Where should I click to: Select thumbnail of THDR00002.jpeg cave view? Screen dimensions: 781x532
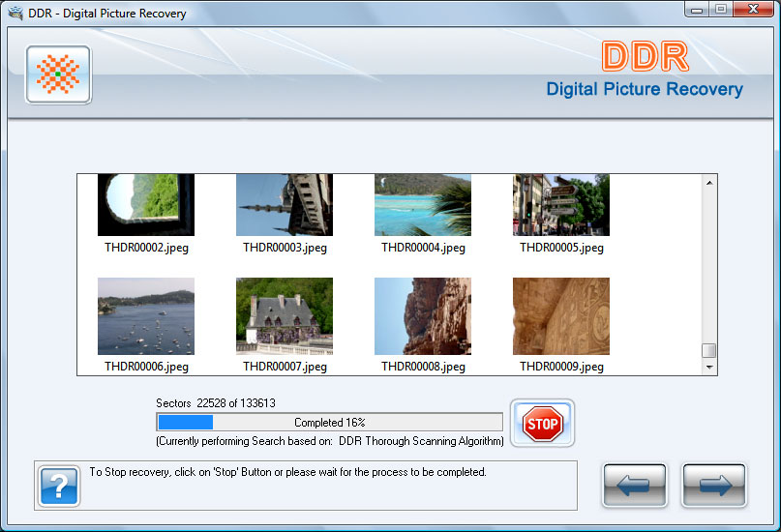146,204
